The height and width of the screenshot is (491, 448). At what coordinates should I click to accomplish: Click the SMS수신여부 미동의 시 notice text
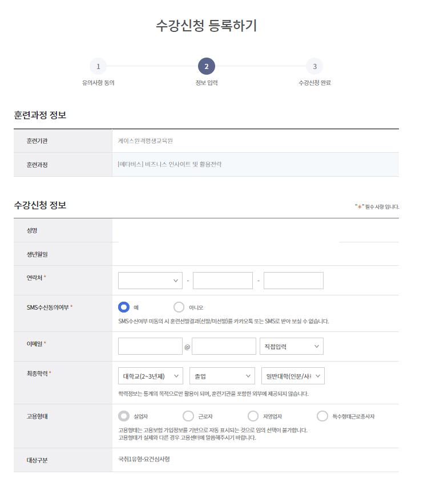pos(224,321)
